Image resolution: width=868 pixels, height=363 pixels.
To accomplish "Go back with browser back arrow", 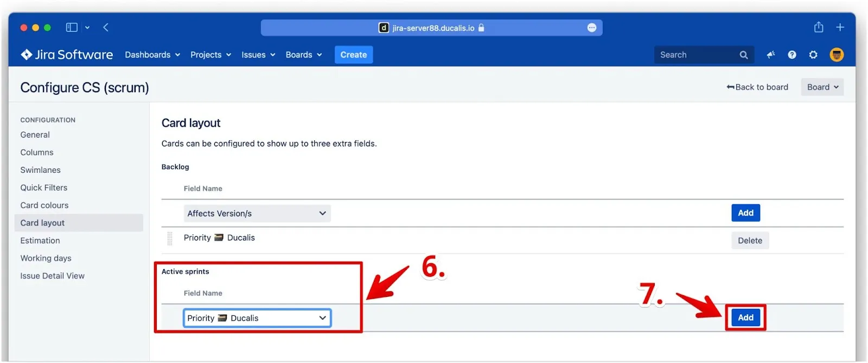I will click(x=106, y=27).
